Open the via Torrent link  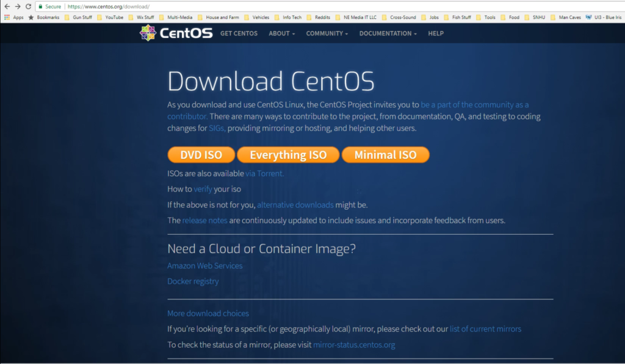(265, 174)
